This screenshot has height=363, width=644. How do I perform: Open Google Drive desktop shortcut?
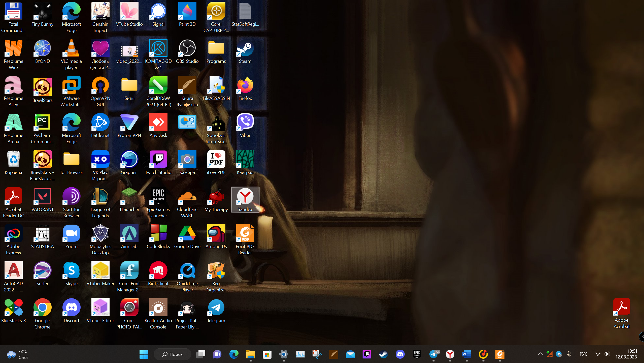[187, 236]
